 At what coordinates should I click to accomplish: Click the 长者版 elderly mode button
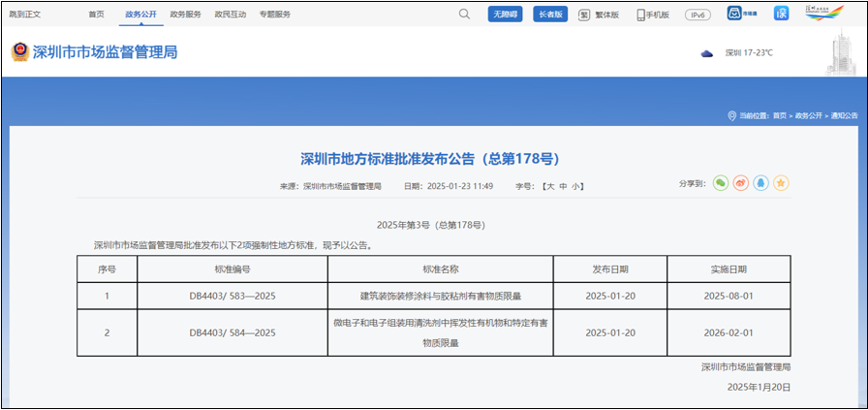tap(550, 15)
